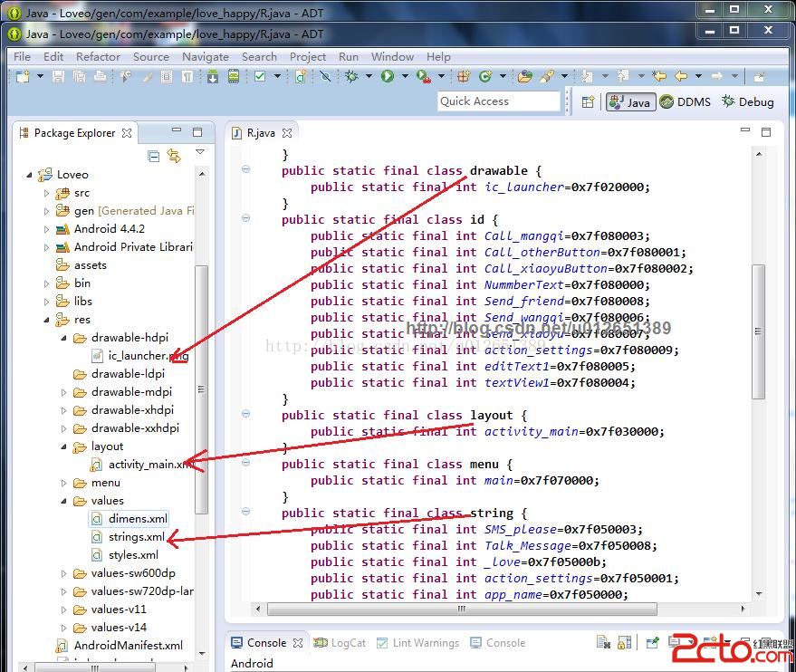This screenshot has height=672, width=796.
Task: Select styles.xml file
Action: pyautogui.click(x=125, y=555)
